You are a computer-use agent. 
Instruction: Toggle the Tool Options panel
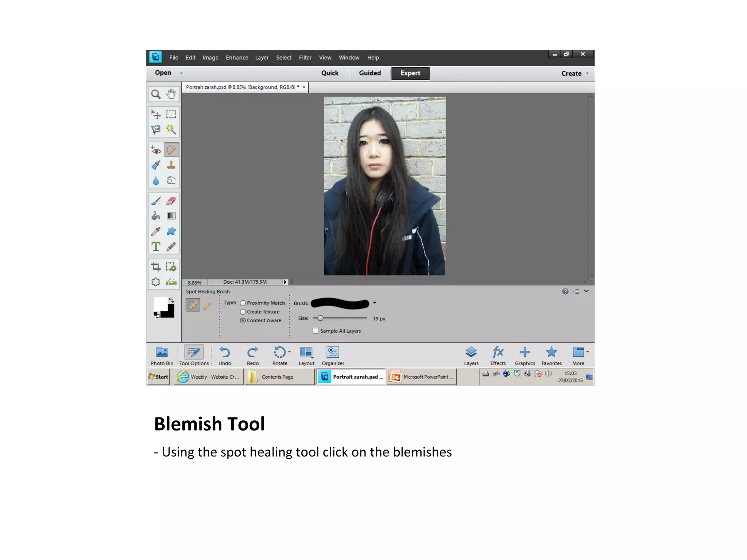(x=194, y=355)
